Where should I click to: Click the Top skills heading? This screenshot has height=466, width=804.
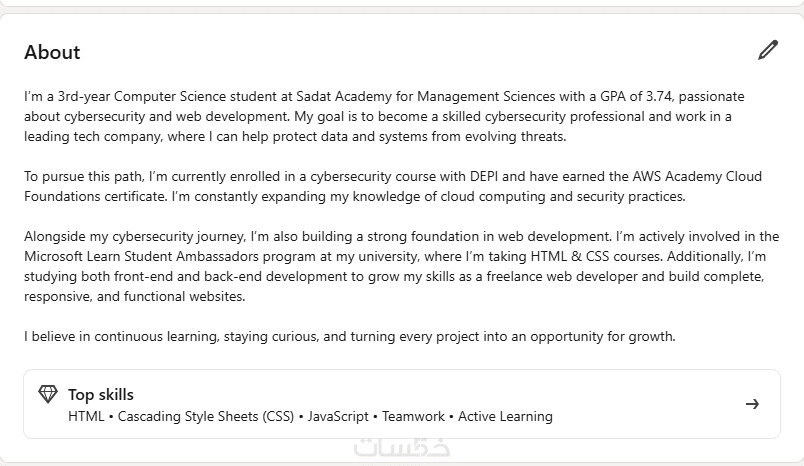100,394
